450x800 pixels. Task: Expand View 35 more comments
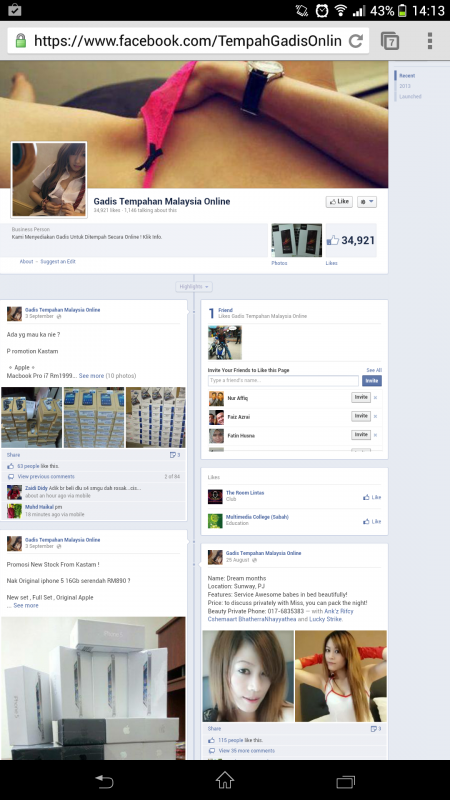point(246,751)
